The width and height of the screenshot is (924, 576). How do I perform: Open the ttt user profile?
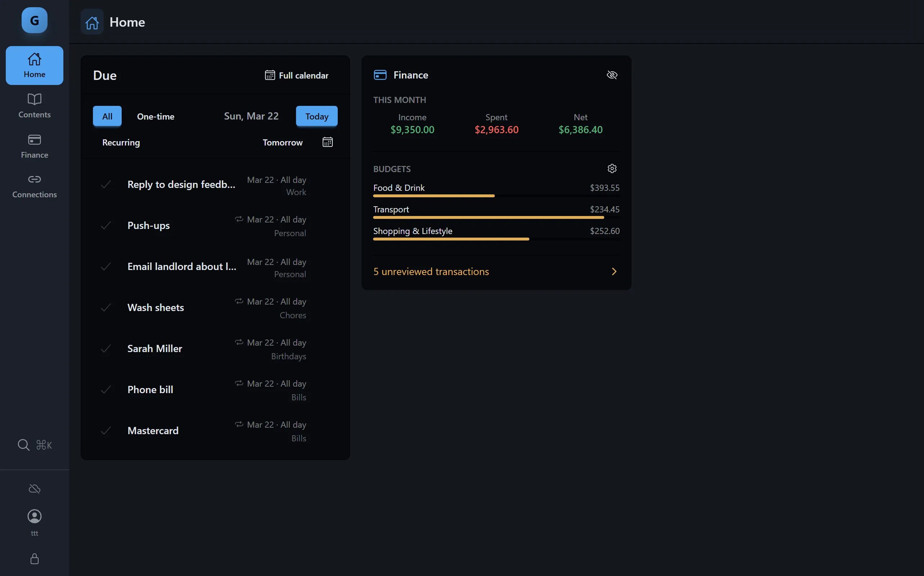(34, 521)
